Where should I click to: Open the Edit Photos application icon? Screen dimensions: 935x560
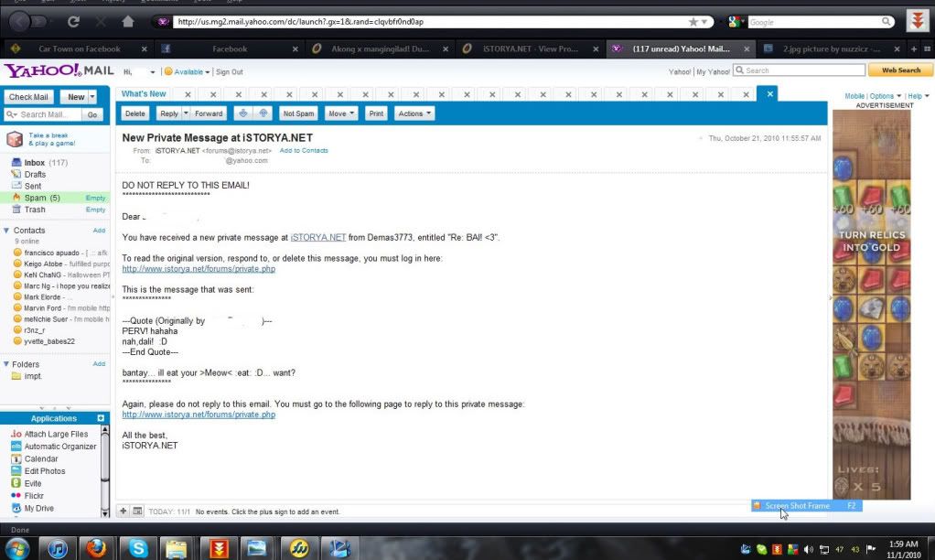pyautogui.click(x=16, y=470)
